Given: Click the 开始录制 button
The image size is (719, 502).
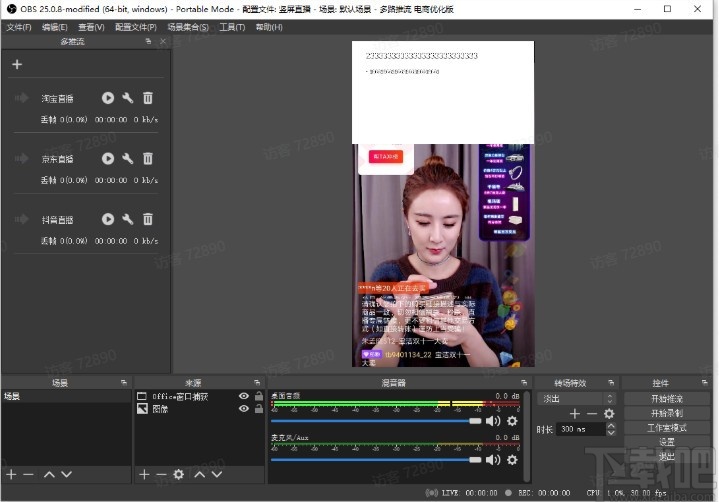Looking at the screenshot, I should point(667,413).
